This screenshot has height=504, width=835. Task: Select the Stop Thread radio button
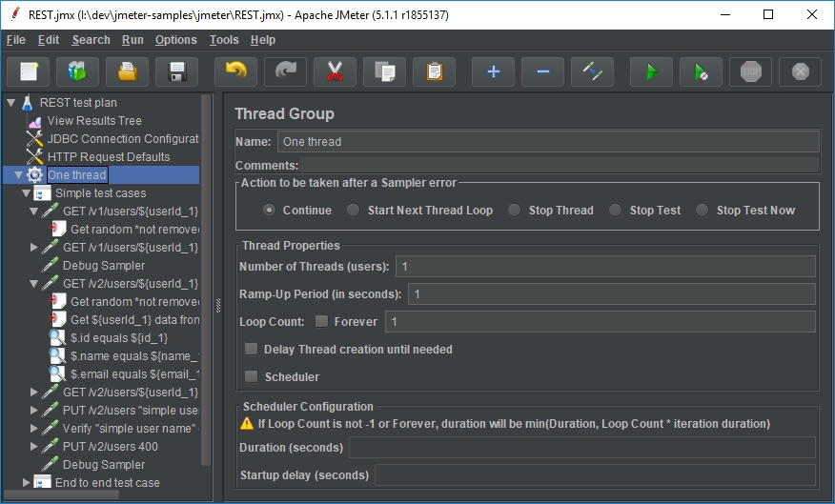click(x=514, y=211)
